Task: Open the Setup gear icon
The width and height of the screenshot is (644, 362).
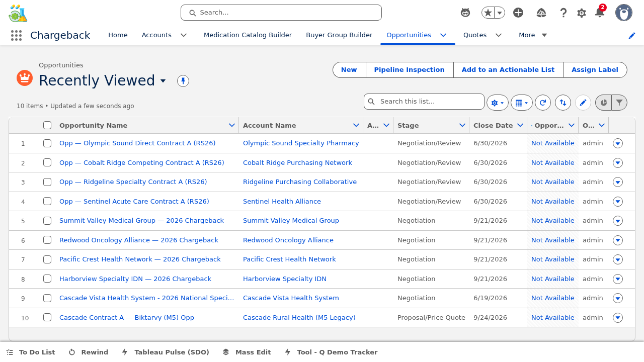Action: pos(582,13)
